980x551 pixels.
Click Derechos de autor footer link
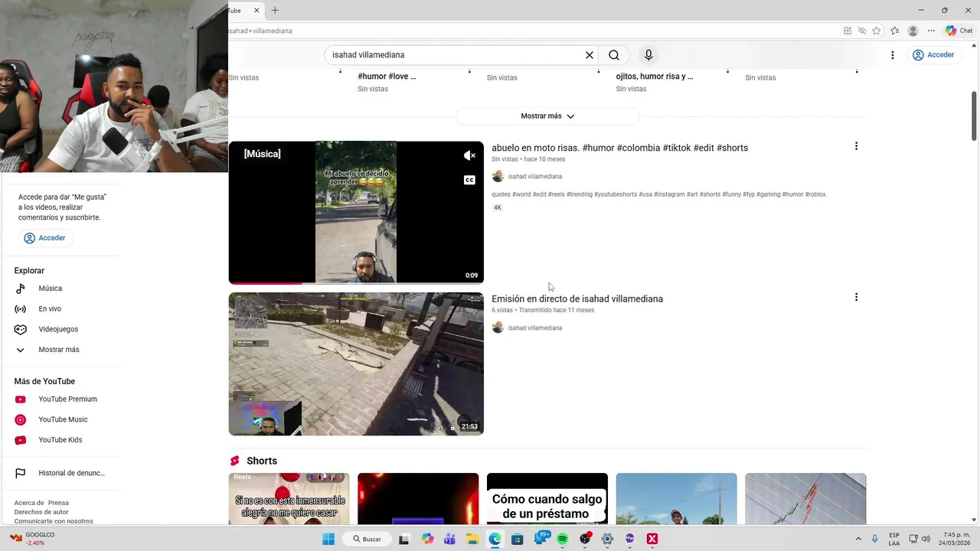tap(41, 512)
